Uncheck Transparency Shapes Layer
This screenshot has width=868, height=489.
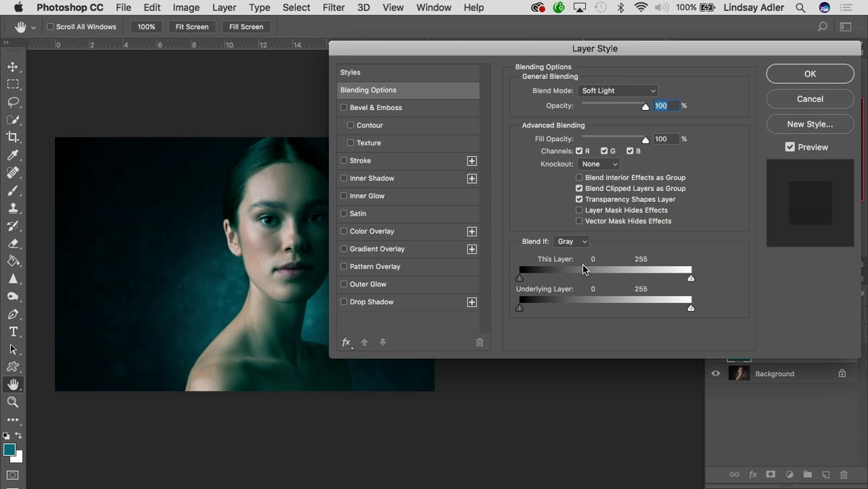click(x=579, y=199)
